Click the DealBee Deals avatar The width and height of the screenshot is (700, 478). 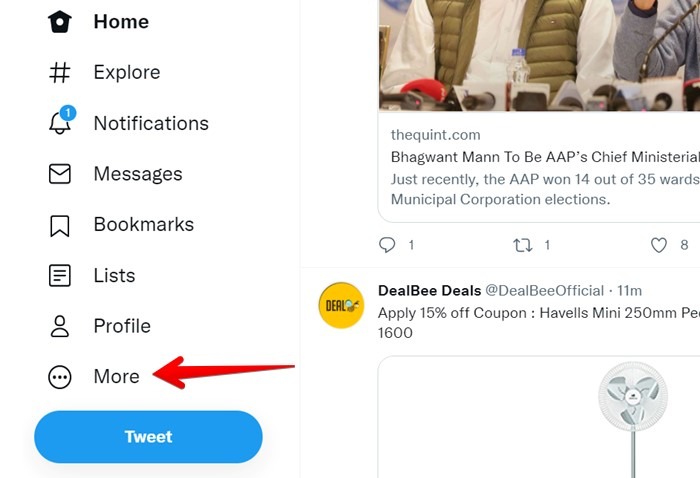341,305
